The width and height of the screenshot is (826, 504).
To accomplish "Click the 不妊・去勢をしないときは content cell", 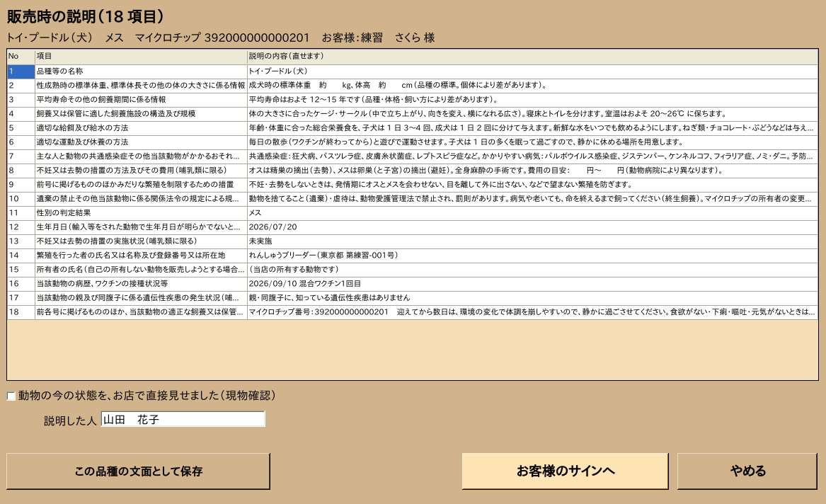I will pyautogui.click(x=532, y=185).
